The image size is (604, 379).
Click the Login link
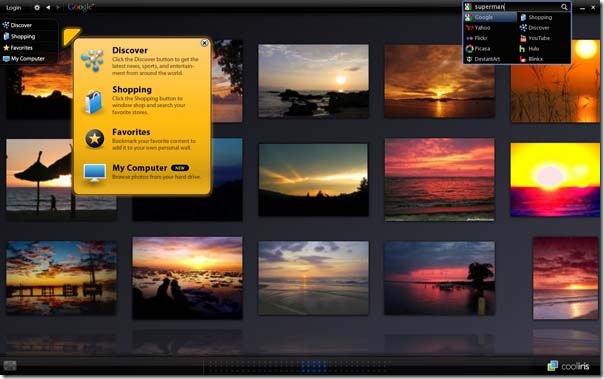coord(13,8)
